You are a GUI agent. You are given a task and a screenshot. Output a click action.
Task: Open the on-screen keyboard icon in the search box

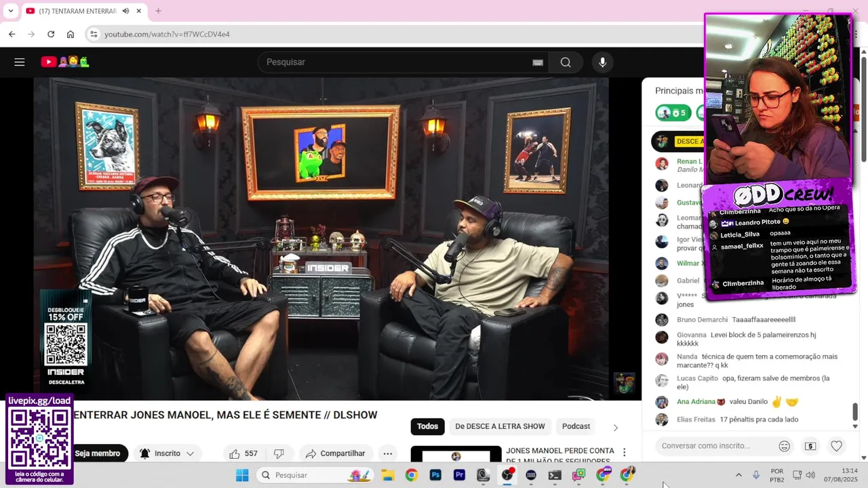click(x=538, y=62)
